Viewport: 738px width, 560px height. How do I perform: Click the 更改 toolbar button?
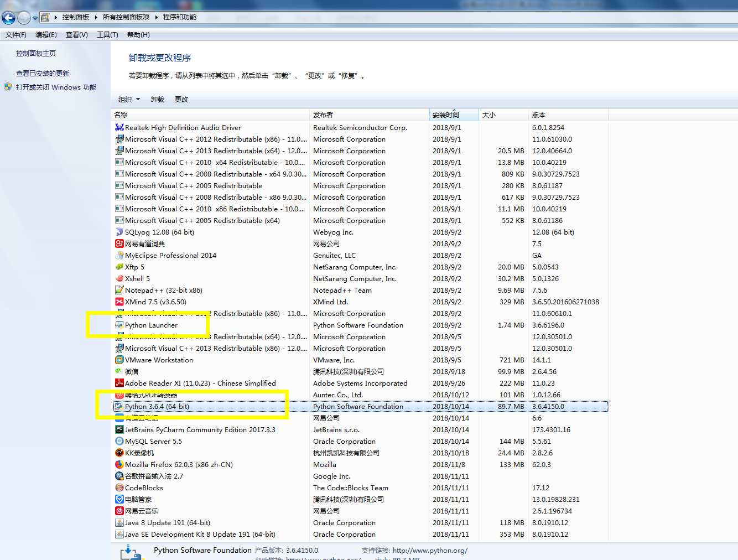click(x=181, y=100)
